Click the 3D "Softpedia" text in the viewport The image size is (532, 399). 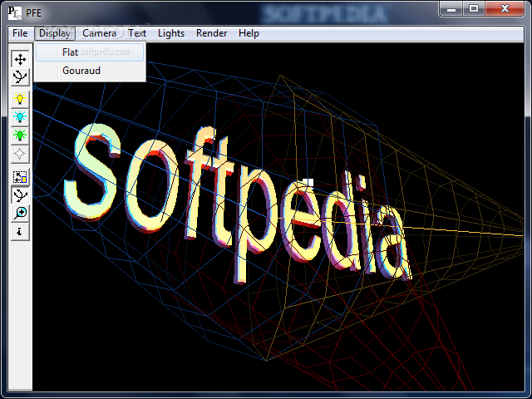(x=238, y=204)
